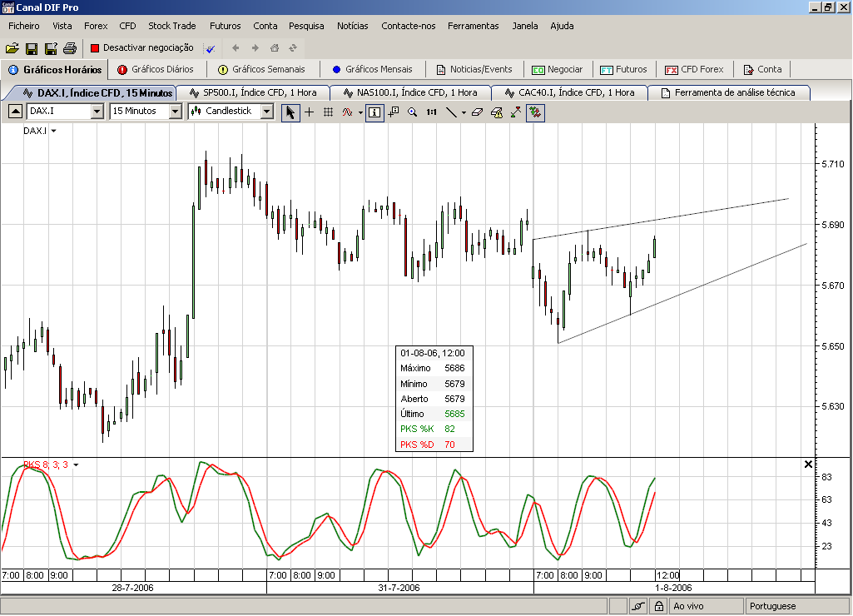This screenshot has height=616, width=853.
Task: Open the Vista menu
Action: click(62, 26)
